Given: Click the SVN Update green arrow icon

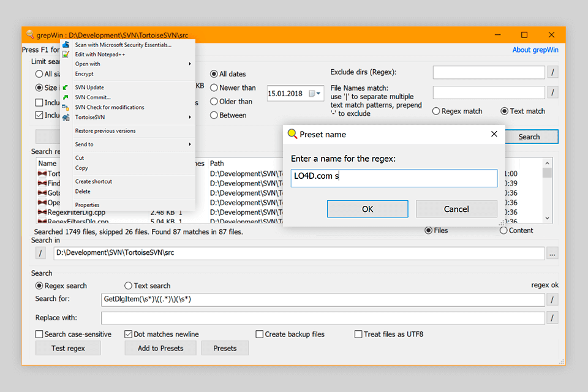Looking at the screenshot, I should 66,88.
